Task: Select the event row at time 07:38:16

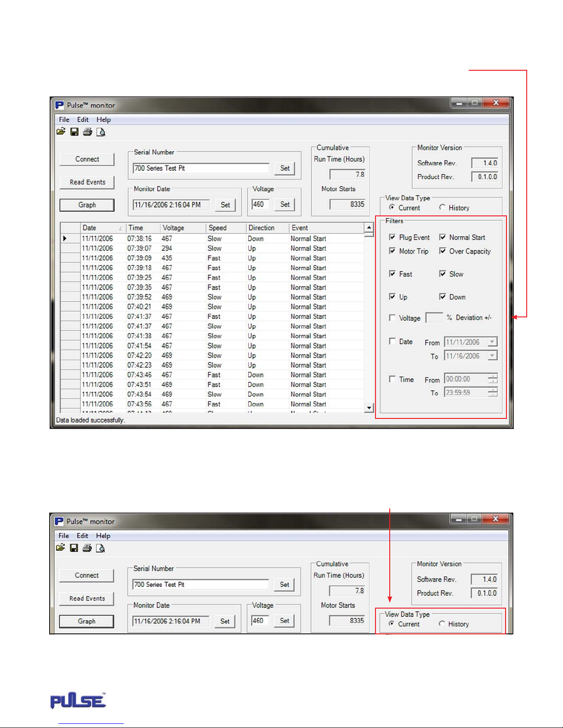Action: click(212, 239)
